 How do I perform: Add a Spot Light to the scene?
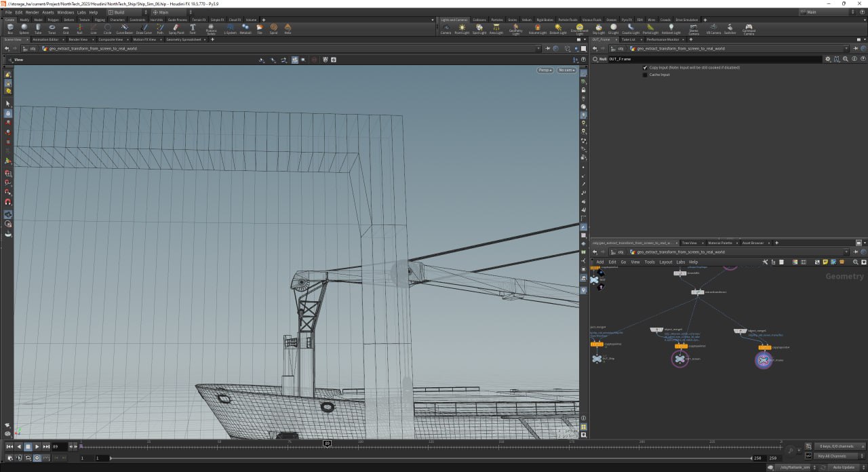click(x=479, y=29)
